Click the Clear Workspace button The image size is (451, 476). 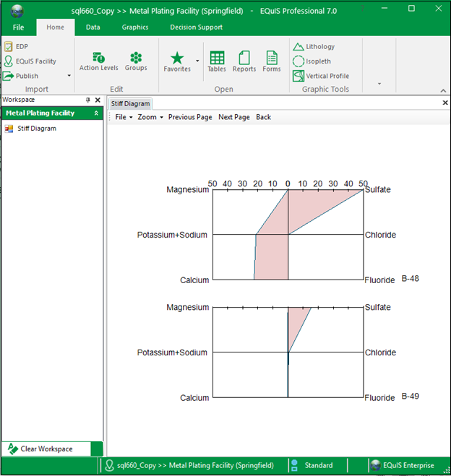click(46, 449)
